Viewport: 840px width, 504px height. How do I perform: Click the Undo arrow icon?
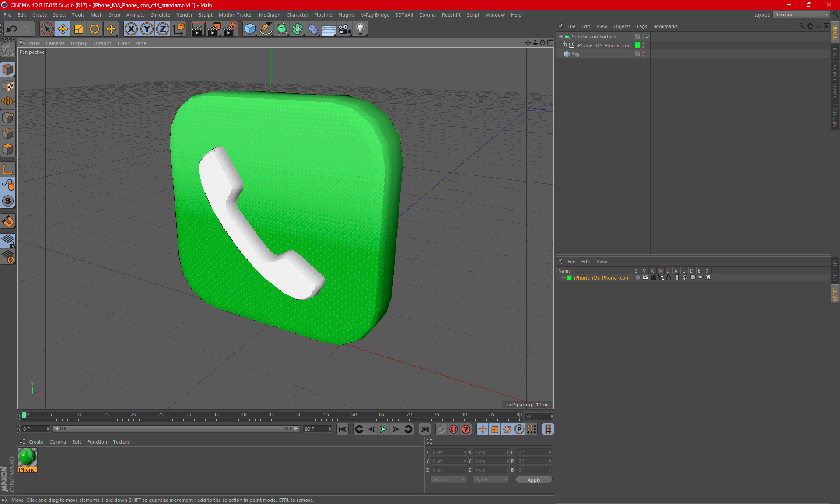click(x=12, y=29)
